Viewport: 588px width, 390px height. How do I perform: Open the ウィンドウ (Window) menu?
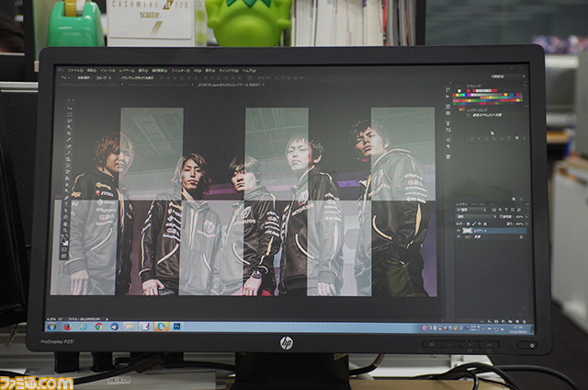pyautogui.click(x=229, y=71)
